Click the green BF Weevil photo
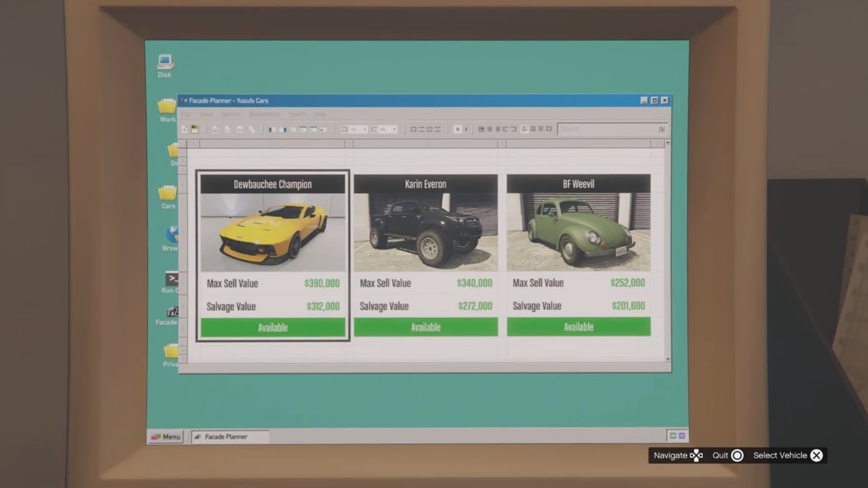Screen dimensions: 868x488 click(578, 232)
